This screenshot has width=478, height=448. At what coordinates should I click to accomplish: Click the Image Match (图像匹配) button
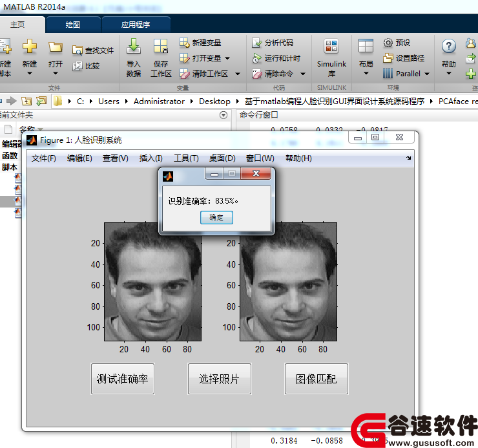[x=317, y=379]
